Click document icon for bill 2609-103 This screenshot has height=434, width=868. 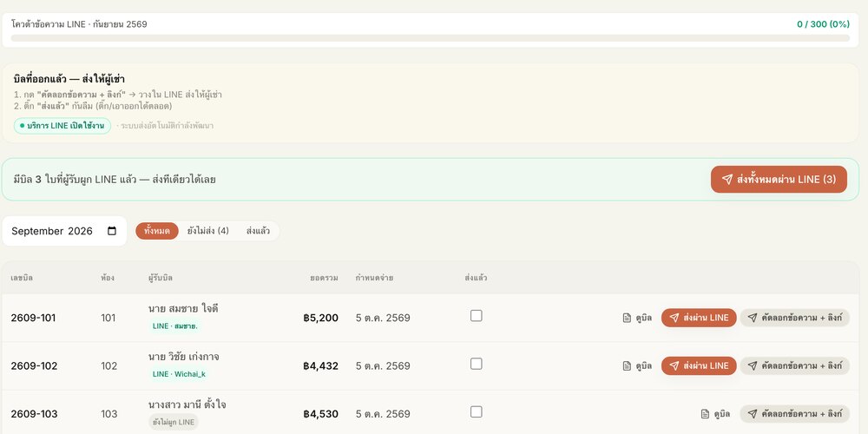[705, 413]
